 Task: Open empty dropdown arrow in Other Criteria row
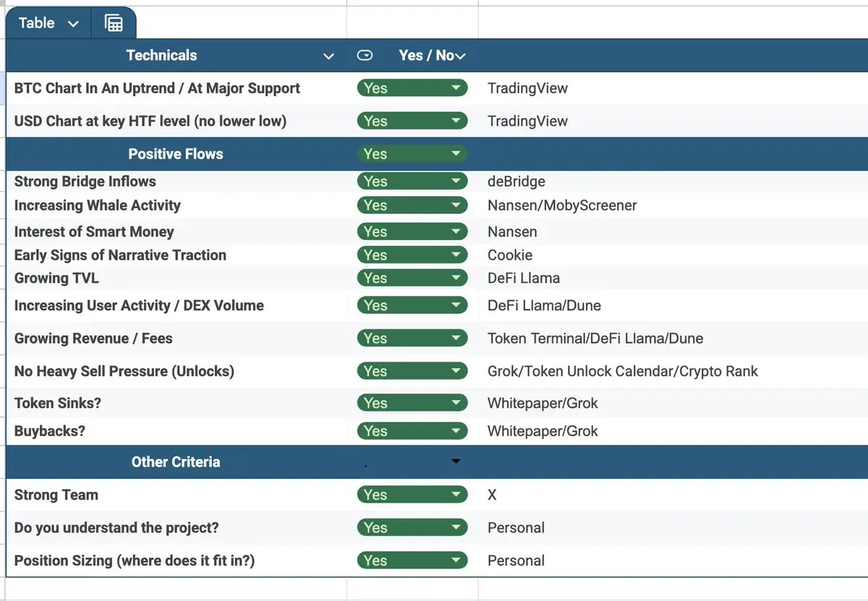[456, 461]
